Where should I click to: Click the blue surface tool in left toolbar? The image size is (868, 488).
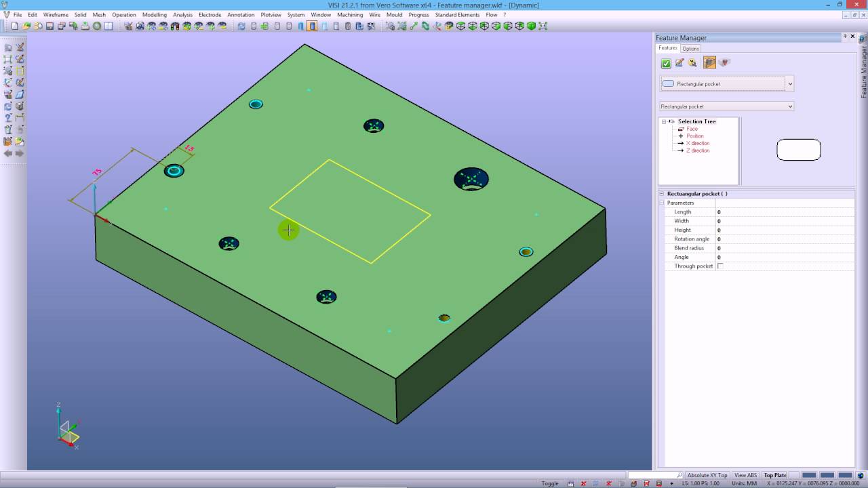20,94
